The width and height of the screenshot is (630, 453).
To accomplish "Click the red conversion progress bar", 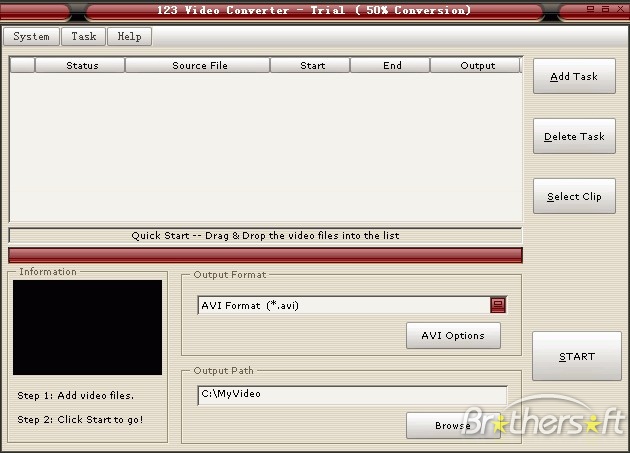I will pos(265,255).
